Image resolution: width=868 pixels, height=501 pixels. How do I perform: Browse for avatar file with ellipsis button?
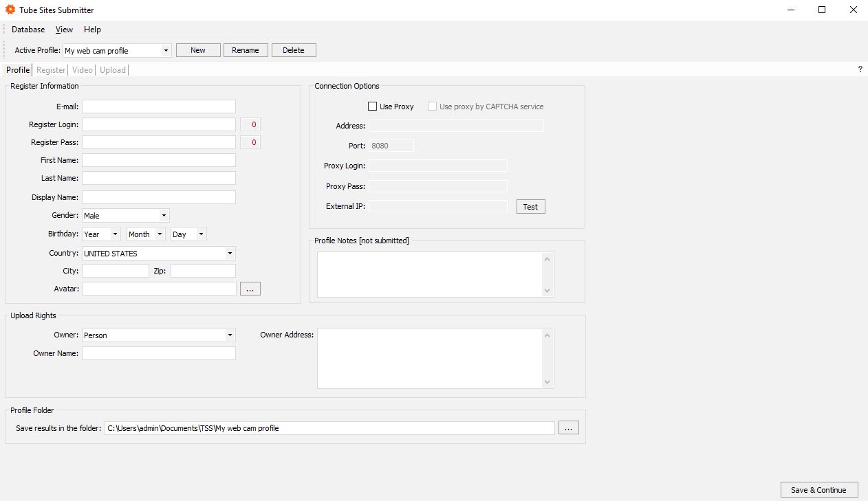(x=250, y=289)
